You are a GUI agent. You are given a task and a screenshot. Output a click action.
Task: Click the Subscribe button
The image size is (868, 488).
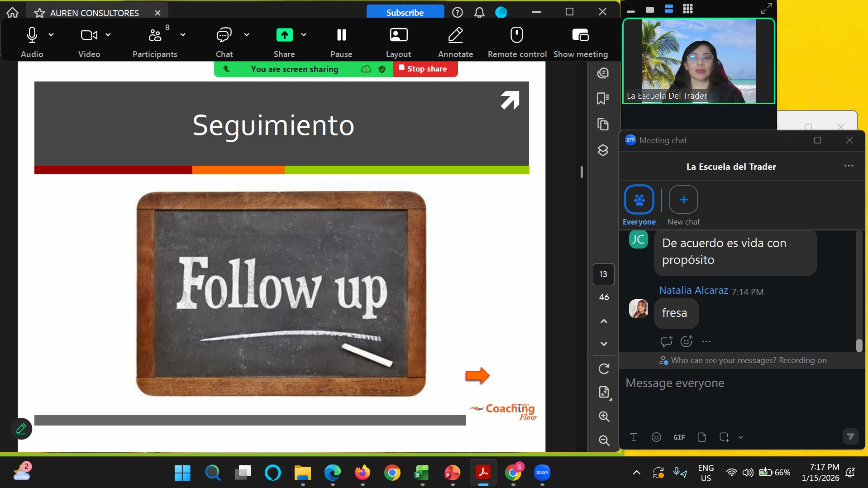pos(405,12)
